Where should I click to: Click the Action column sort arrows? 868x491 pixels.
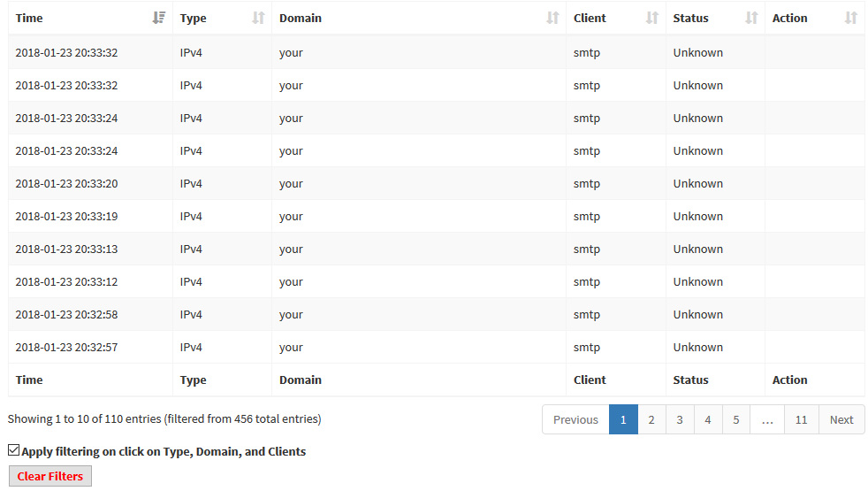851,18
